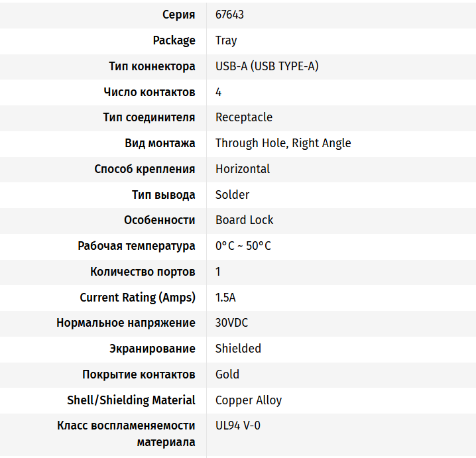Click the UL94 V-0 flammability value

[x=238, y=426]
